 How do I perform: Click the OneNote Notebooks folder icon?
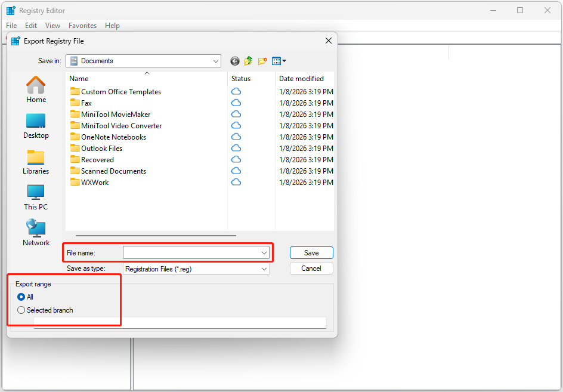(75, 137)
